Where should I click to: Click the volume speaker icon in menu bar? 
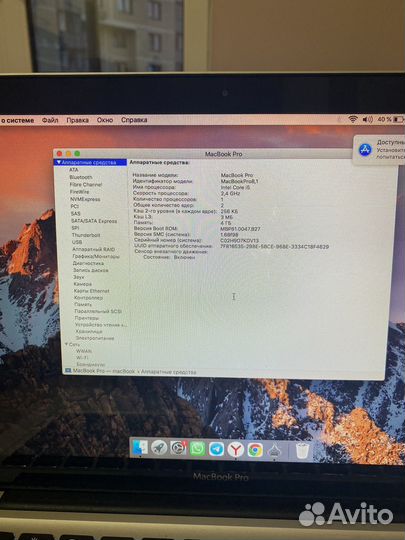[367, 119]
